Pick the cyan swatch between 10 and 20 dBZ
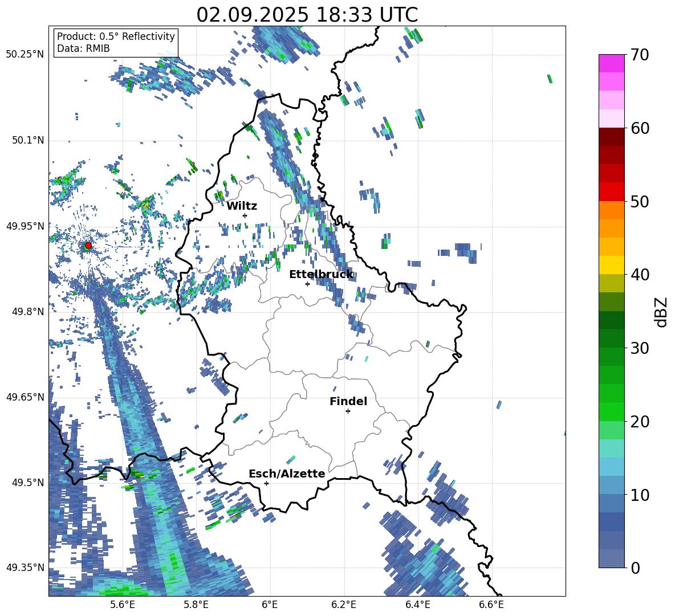 click(x=611, y=448)
